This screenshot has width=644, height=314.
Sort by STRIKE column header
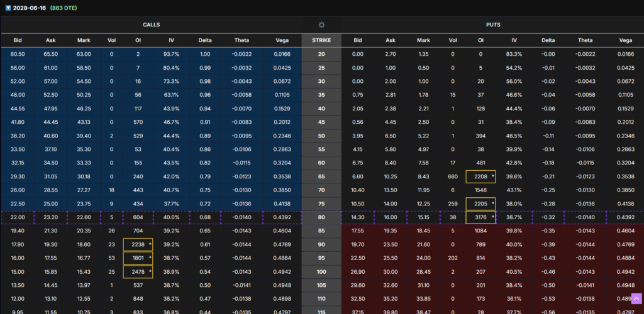coord(321,40)
